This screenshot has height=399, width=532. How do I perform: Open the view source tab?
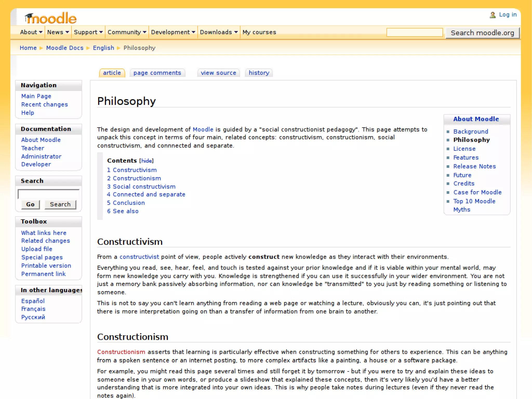point(218,73)
